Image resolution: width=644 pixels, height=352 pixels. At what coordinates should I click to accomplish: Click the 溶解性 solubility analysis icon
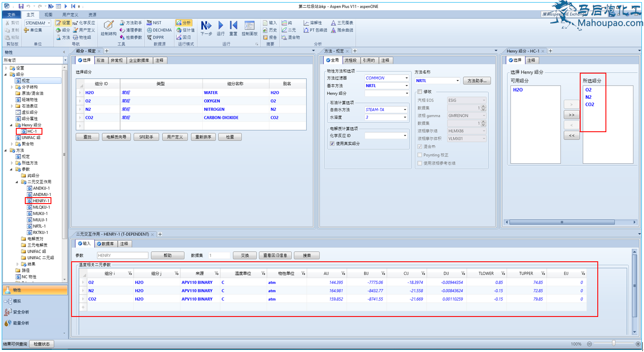pyautogui.click(x=313, y=23)
